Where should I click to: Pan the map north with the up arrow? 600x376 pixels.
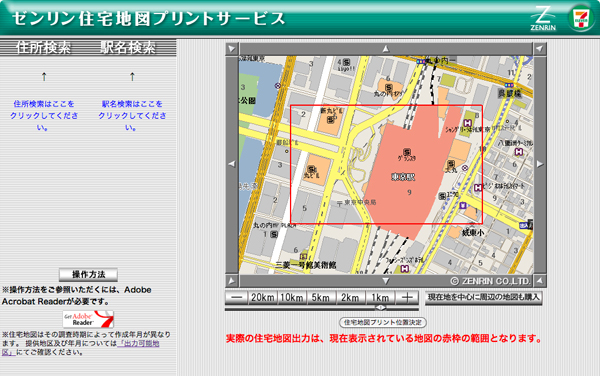point(386,49)
